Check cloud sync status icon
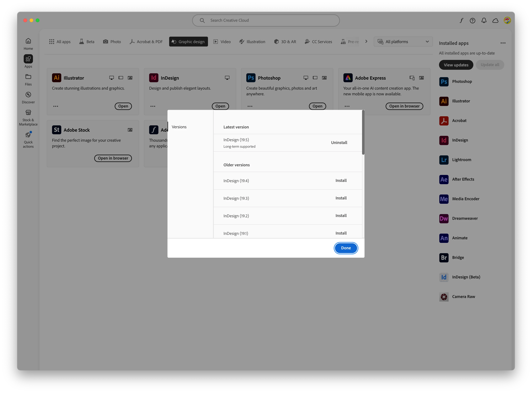 (x=495, y=20)
